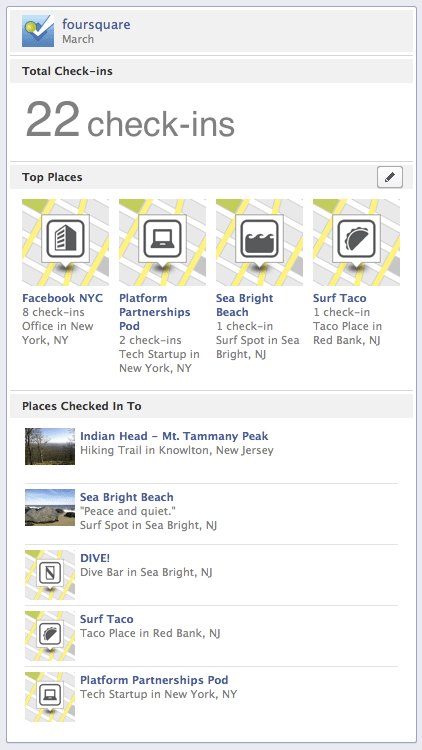Click the pencil edit button in Top Places
The width and height of the screenshot is (422, 750).
click(x=390, y=177)
